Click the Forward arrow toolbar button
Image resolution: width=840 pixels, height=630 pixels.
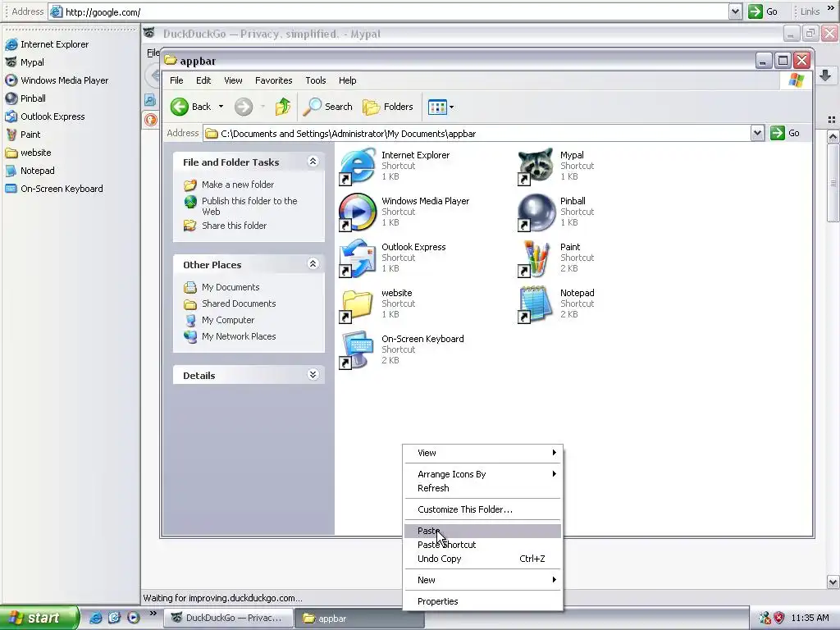[x=243, y=107]
